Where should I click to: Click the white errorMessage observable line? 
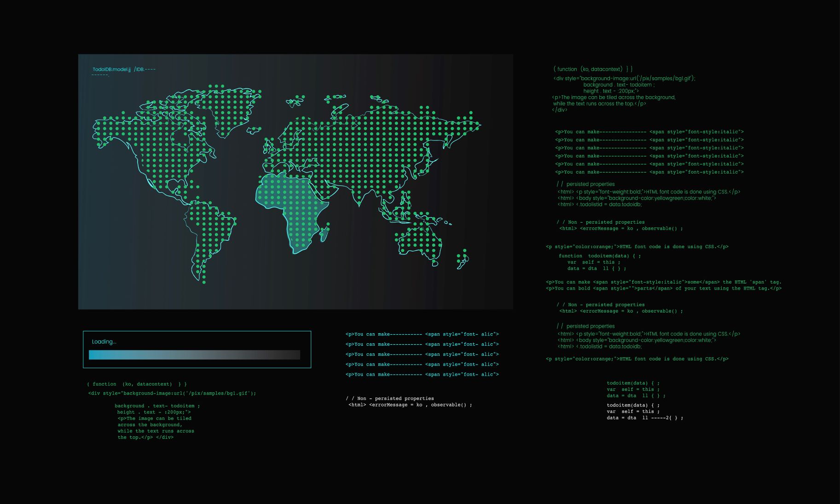pyautogui.click(x=410, y=405)
